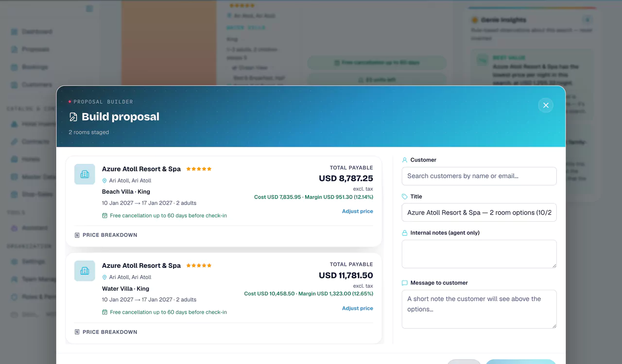
Task: Click the lock icon beside Internal notes
Action: pos(405,233)
